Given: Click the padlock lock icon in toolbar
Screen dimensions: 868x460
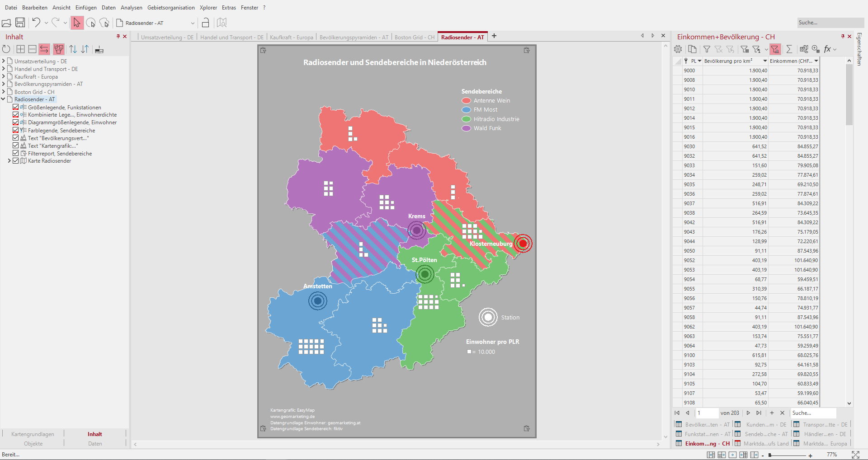Looking at the screenshot, I should point(205,23).
